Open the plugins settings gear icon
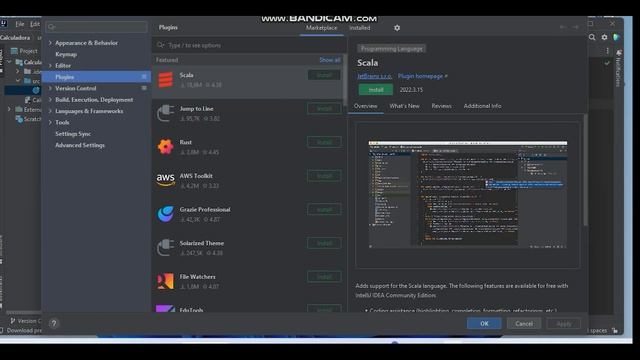This screenshot has width=640, height=360. [397, 28]
